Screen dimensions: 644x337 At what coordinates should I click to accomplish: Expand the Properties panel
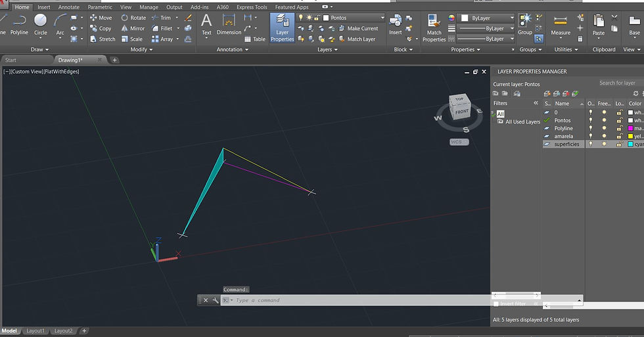465,49
